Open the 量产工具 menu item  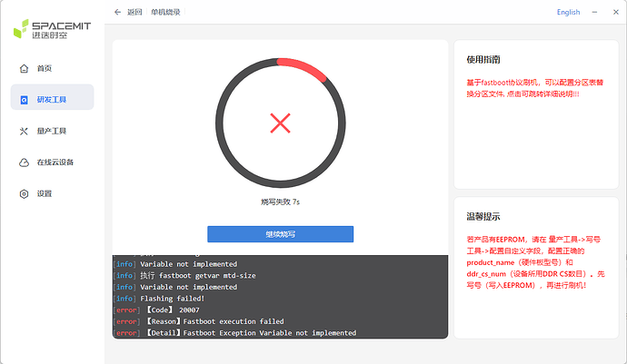click(x=53, y=131)
